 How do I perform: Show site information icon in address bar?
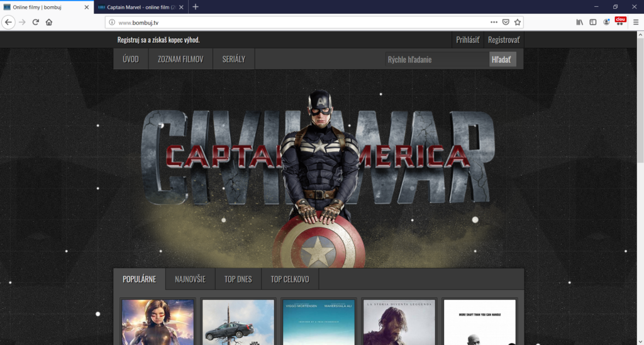(112, 23)
